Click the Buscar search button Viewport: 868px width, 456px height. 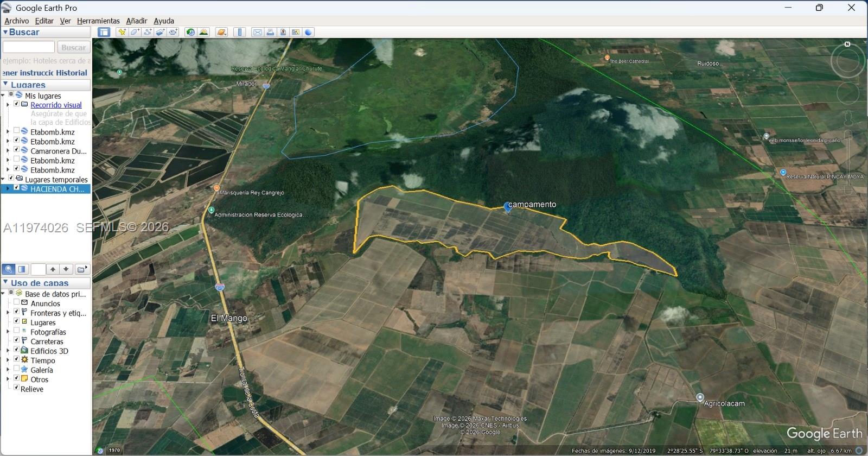pos(73,47)
